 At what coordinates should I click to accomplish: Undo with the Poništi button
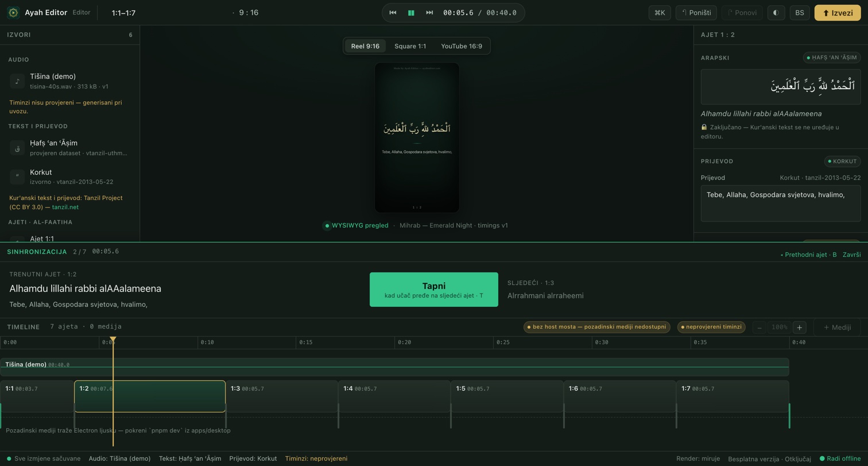pos(697,13)
